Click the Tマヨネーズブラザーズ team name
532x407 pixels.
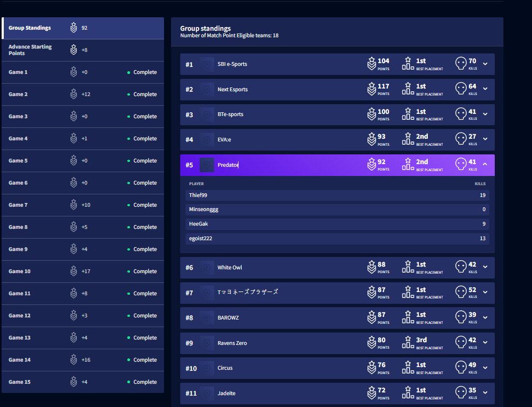point(248,292)
